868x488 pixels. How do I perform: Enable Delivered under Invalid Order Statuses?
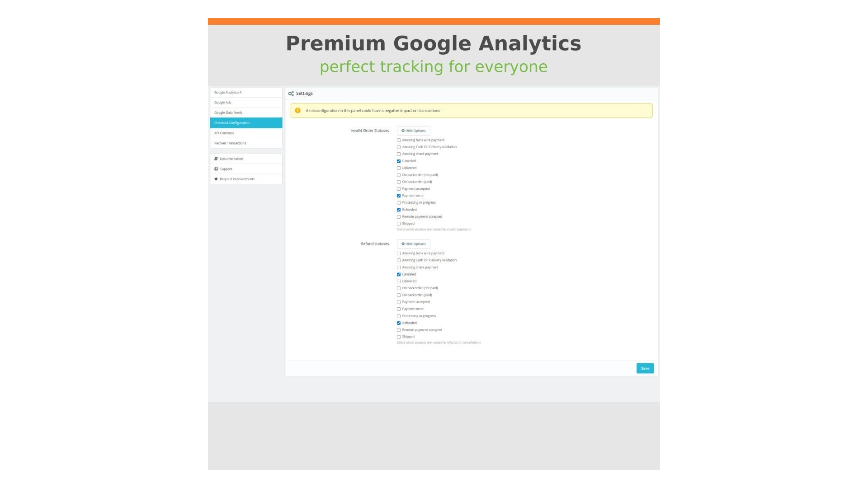[399, 168]
